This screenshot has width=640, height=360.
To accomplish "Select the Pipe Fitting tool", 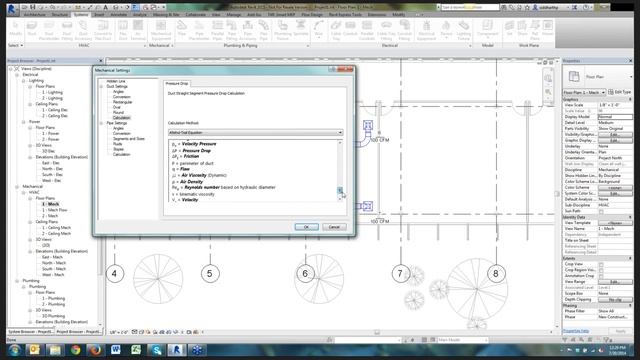I will (232, 30).
